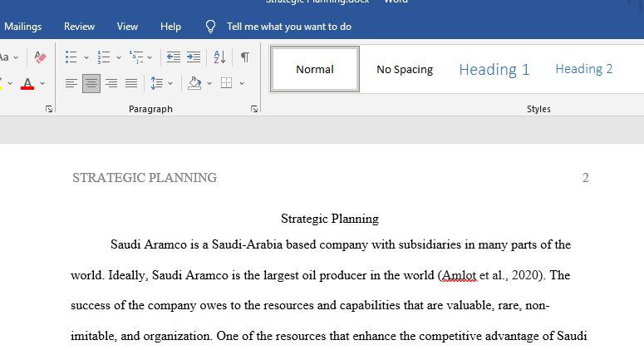Open the Help tab

pyautogui.click(x=170, y=27)
